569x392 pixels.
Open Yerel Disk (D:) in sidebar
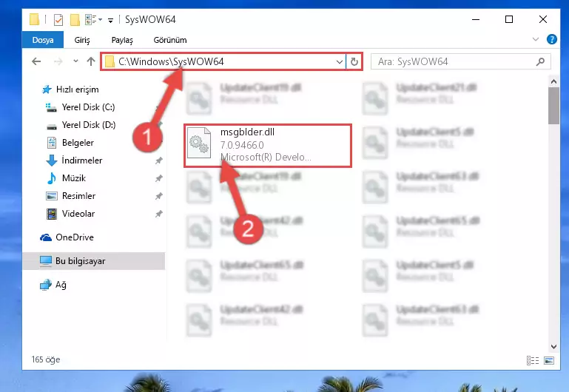(89, 125)
